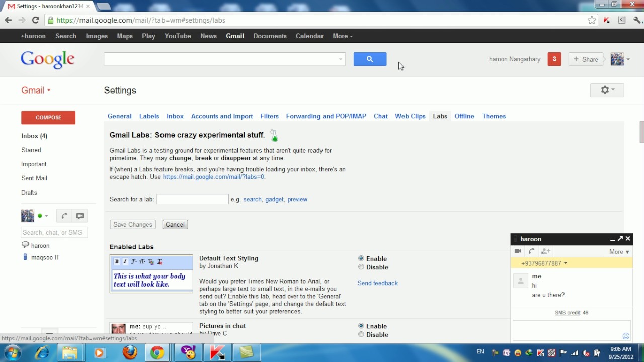Open Chrome wrench menu
The width and height of the screenshot is (644, 362).
pyautogui.click(x=638, y=20)
